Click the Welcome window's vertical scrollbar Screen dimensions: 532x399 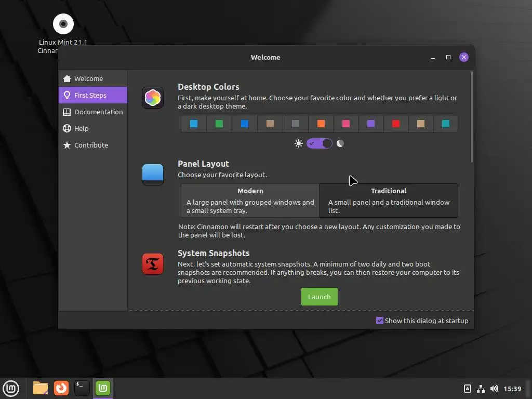(472, 117)
